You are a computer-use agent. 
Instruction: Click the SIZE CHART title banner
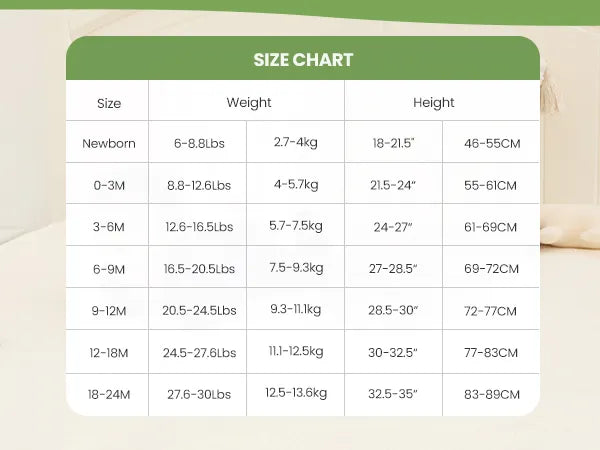303,60
